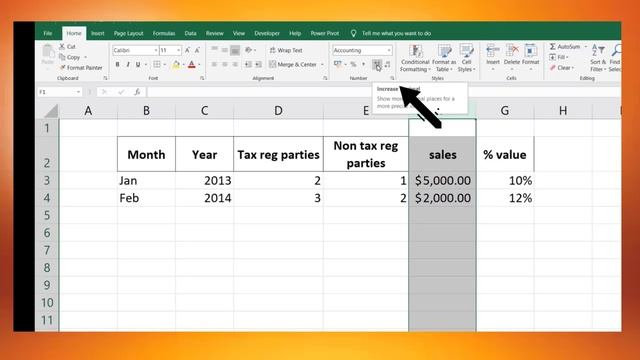
Task: Open Font group dialog launcher
Action: pos(202,78)
